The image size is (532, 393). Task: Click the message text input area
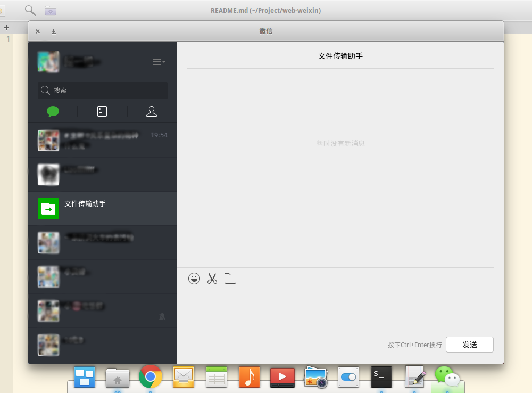click(340, 311)
